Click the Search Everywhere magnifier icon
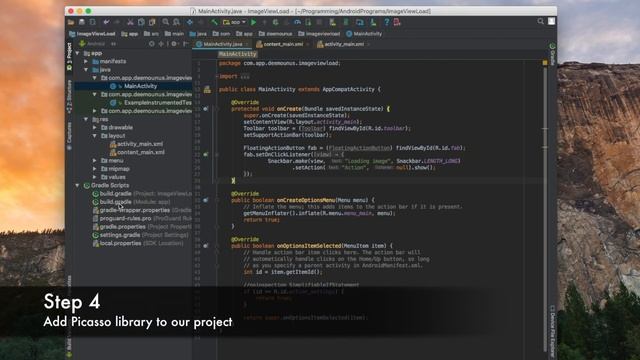 540,21
